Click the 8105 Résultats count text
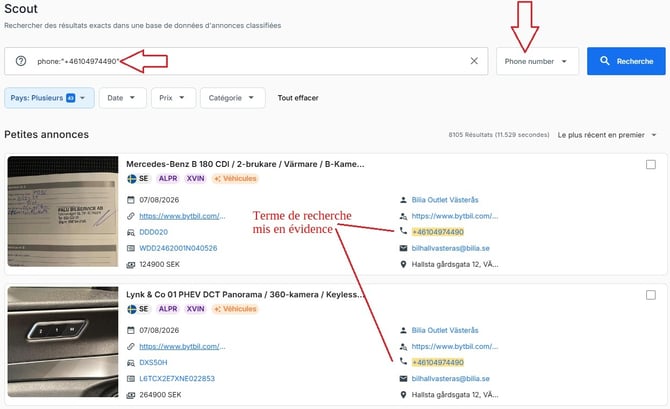 [x=499, y=135]
